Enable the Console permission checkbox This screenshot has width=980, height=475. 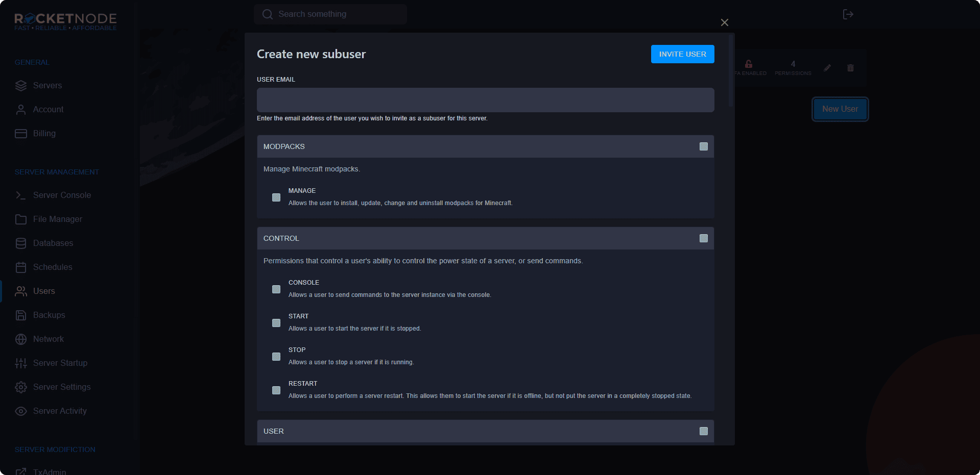pos(276,289)
